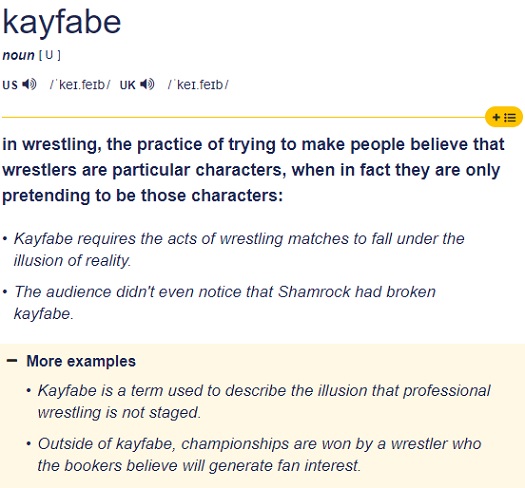Click the Shamrock had broken kayfabe example

tap(225, 302)
